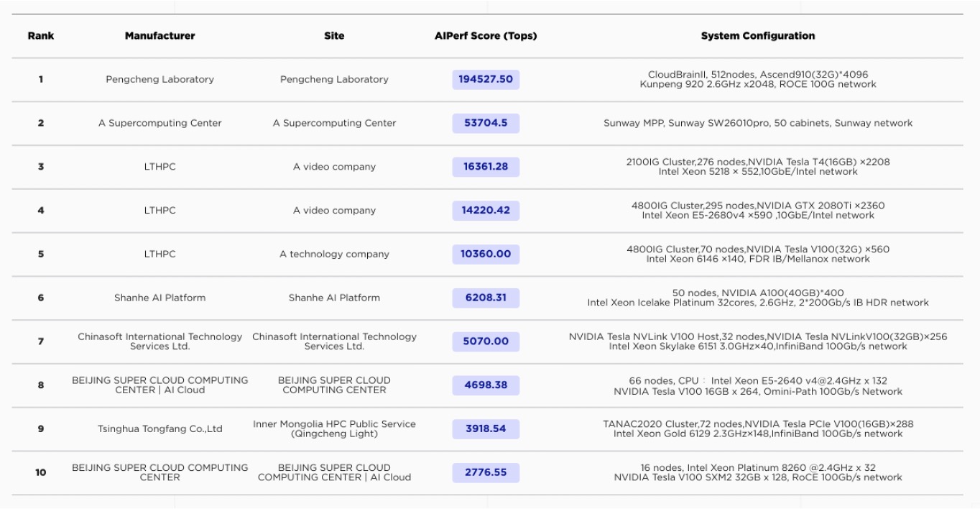The width and height of the screenshot is (980, 509).
Task: Select the 4698.38 score badge
Action: click(x=486, y=385)
